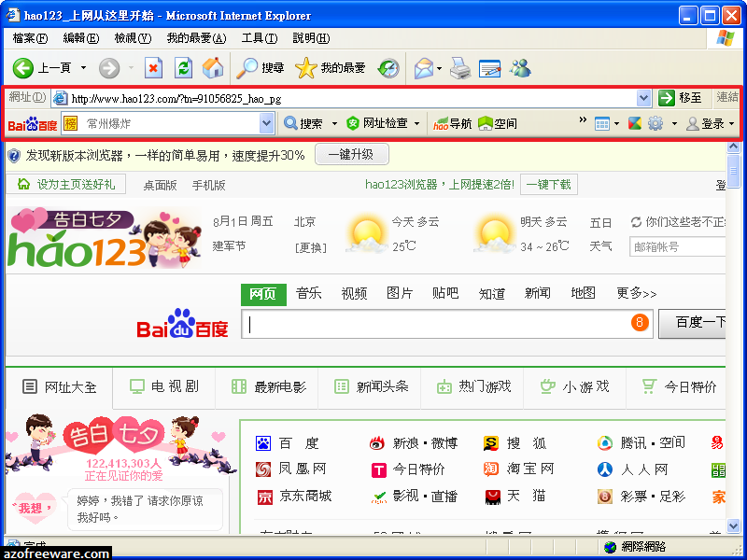Print the page with printer icon
The height and width of the screenshot is (560, 747).
460,68
